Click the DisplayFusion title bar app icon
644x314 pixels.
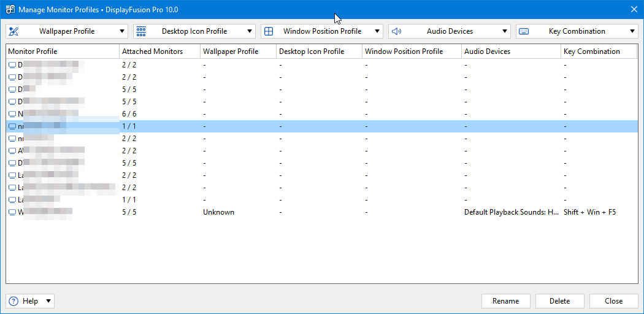coord(10,9)
